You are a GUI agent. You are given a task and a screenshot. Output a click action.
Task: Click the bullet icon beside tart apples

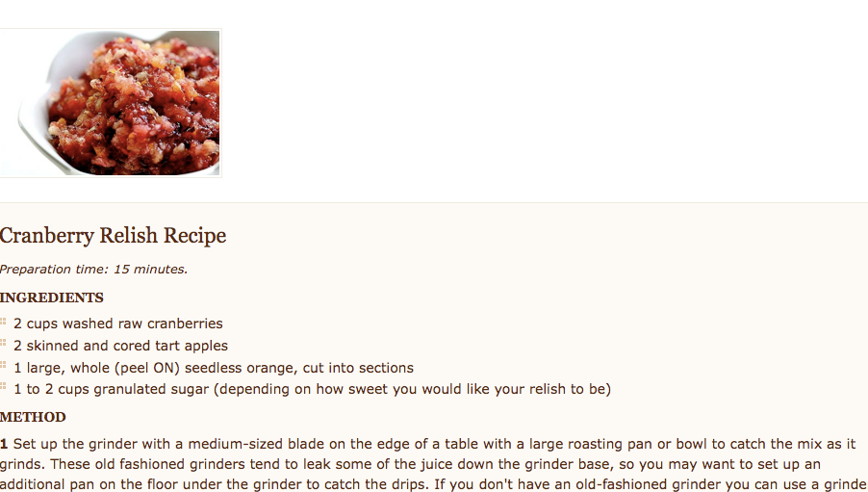pyautogui.click(x=3, y=344)
